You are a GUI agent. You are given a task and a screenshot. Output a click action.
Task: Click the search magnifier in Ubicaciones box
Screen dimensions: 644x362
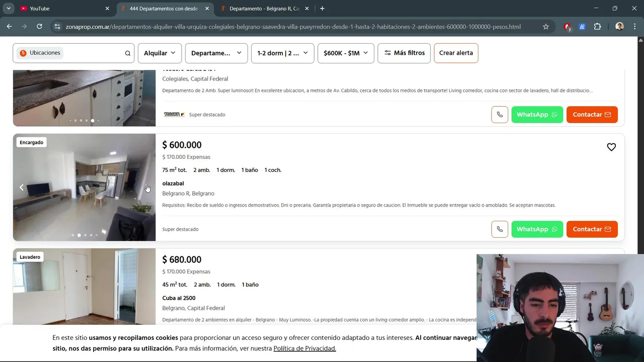(128, 53)
